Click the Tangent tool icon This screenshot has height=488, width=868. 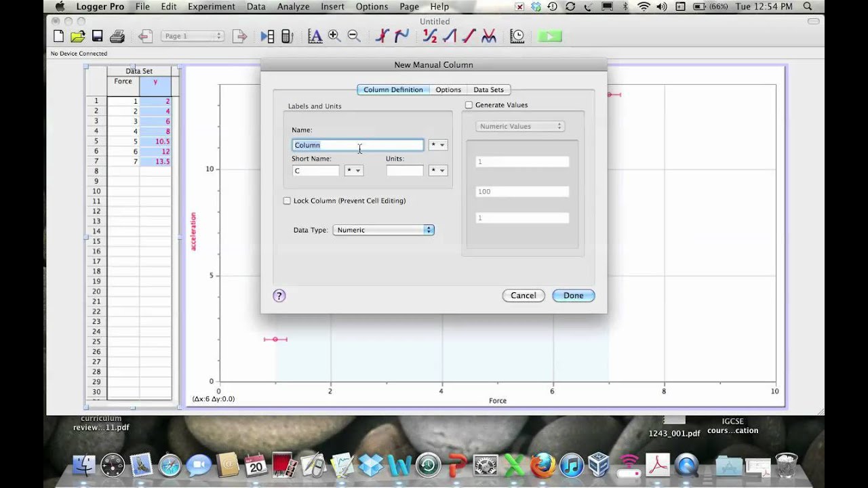pos(401,37)
